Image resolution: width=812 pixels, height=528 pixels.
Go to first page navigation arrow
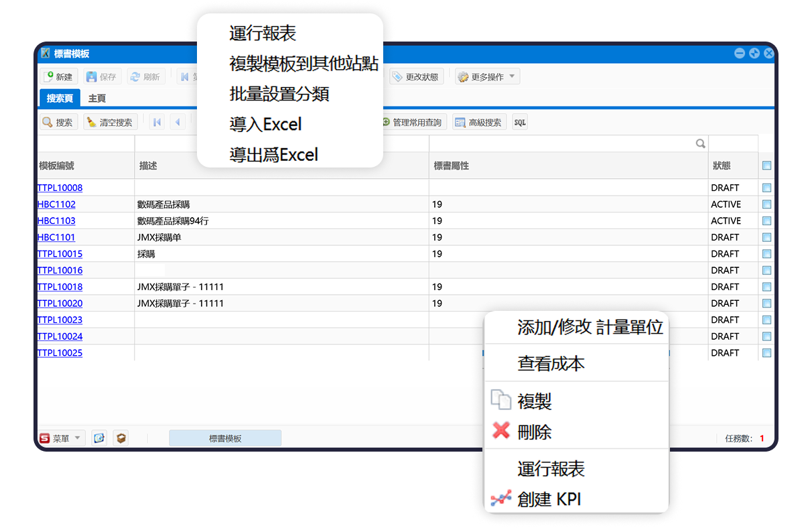pyautogui.click(x=157, y=123)
